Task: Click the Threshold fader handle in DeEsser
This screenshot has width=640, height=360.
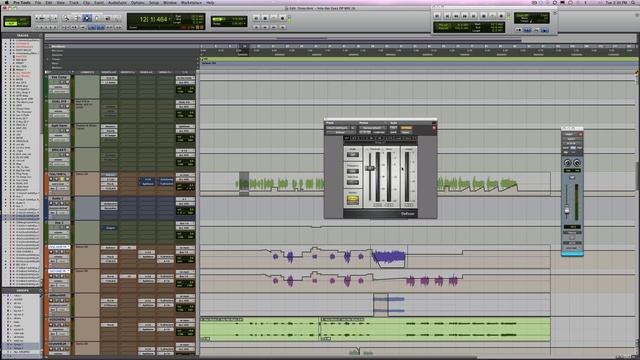Action: (x=370, y=168)
